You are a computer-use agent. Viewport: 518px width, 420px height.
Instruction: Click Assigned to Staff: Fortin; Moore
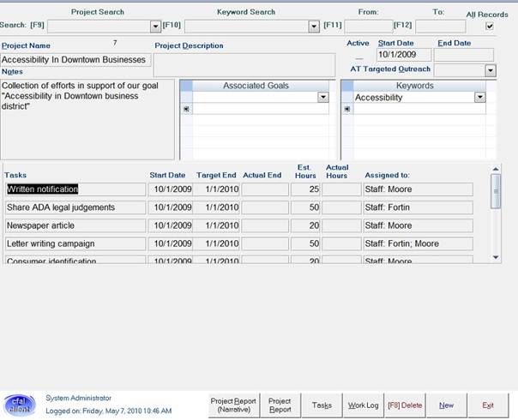click(x=418, y=243)
